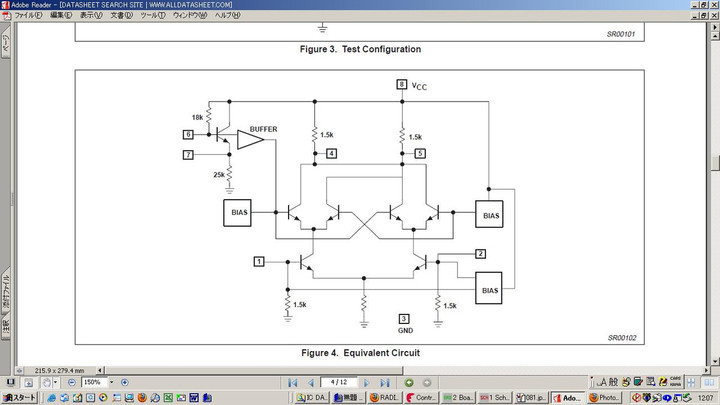The height and width of the screenshot is (405, 720).
Task: Click the horizontal scrollbar track
Action: pyautogui.click(x=400, y=370)
